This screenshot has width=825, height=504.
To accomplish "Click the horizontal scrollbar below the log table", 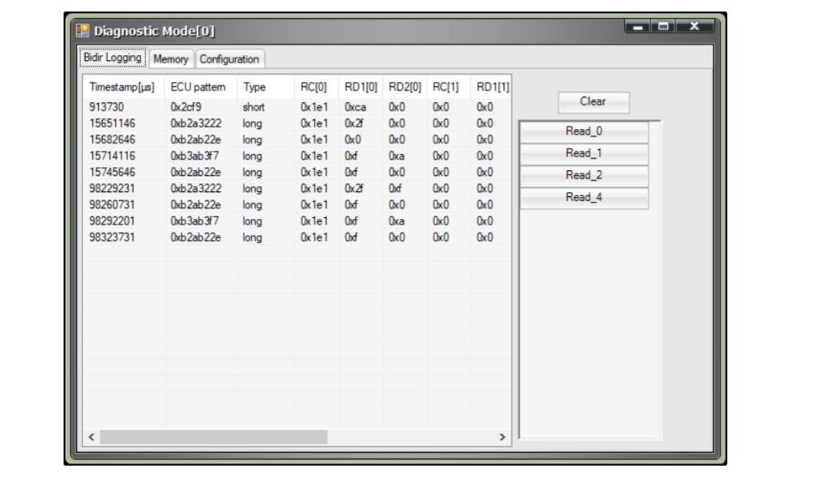I will pos(243,437).
